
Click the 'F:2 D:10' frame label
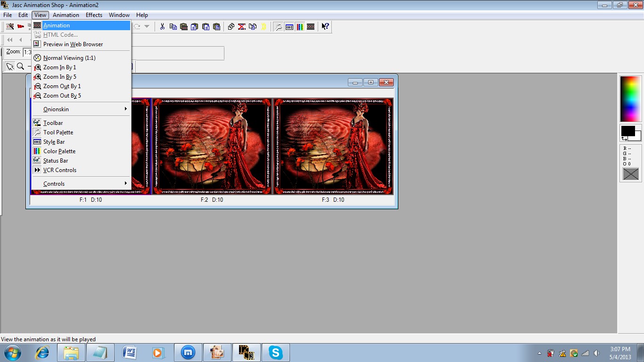[x=212, y=200]
